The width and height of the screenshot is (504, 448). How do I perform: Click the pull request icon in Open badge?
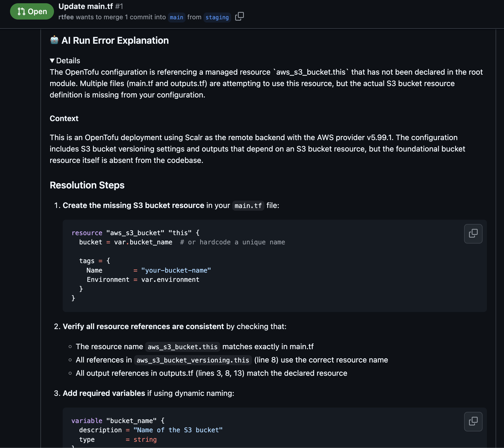pos(21,11)
